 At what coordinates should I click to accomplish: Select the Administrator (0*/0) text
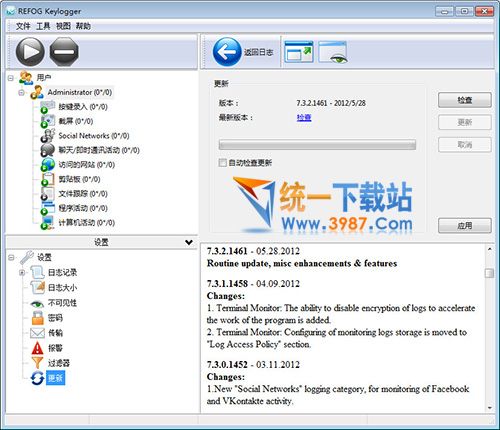coord(80,92)
